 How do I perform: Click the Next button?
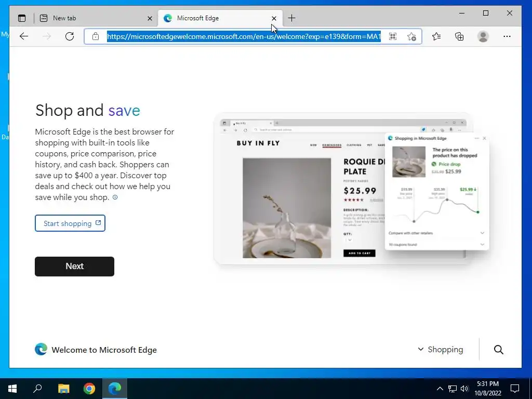click(x=74, y=267)
